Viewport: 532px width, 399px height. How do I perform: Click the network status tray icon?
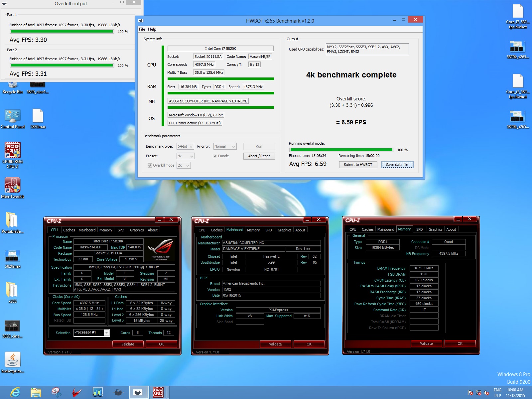pyautogui.click(x=478, y=393)
